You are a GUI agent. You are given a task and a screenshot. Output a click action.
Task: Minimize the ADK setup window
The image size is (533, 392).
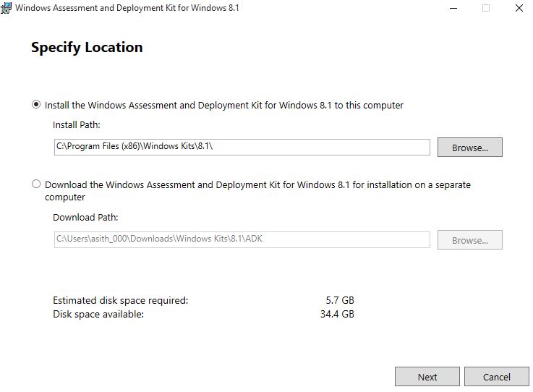[x=453, y=8]
